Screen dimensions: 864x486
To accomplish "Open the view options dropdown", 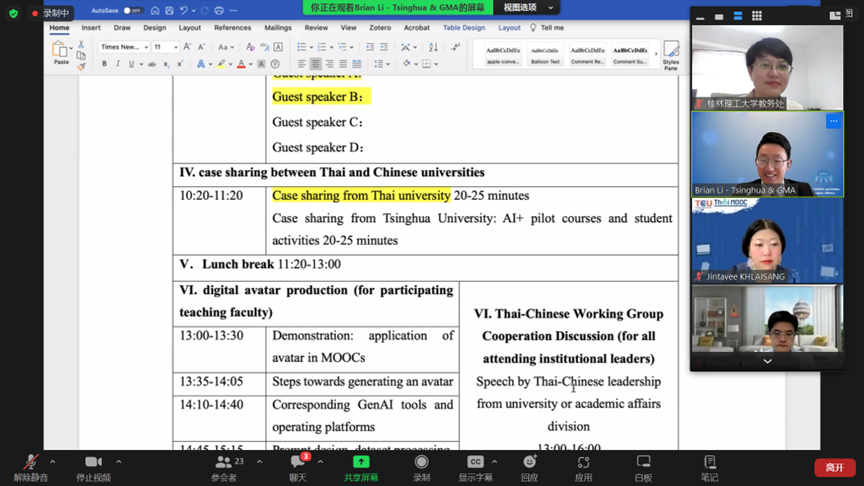I will coord(528,8).
